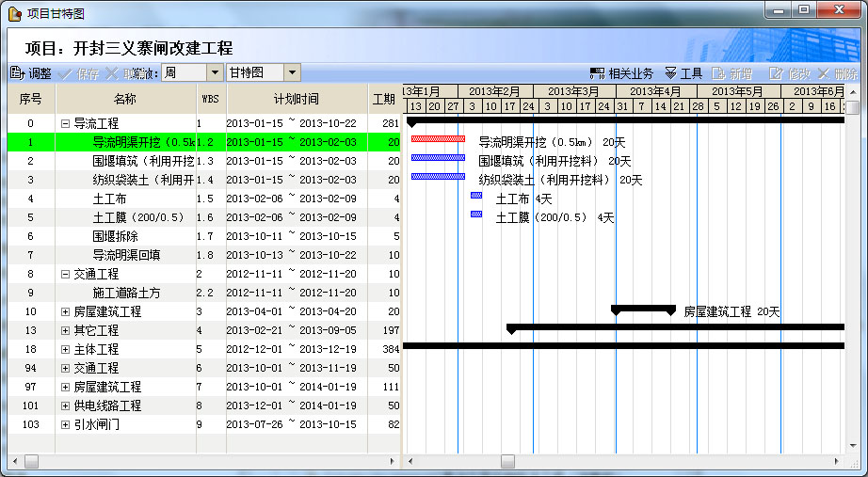Expand the 主体工程 tree node
The image size is (868, 477).
(x=65, y=349)
